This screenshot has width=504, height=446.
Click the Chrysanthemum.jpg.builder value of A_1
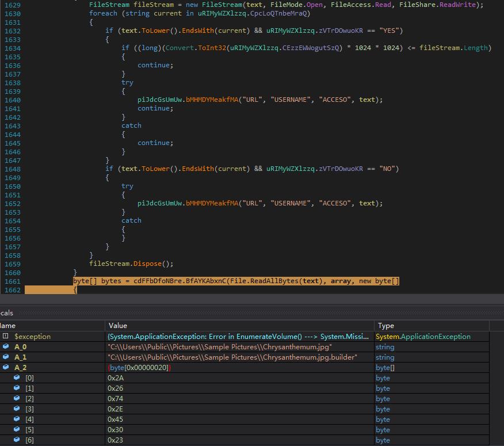[x=232, y=357]
